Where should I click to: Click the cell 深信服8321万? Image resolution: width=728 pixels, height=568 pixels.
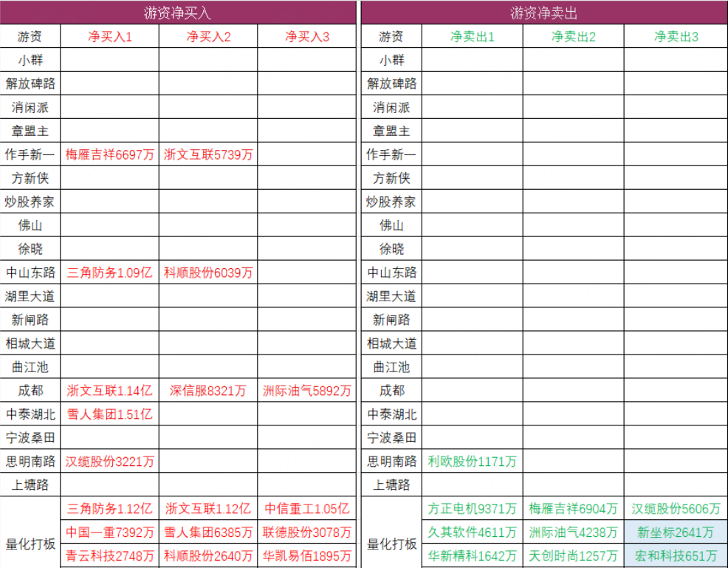pos(208,390)
